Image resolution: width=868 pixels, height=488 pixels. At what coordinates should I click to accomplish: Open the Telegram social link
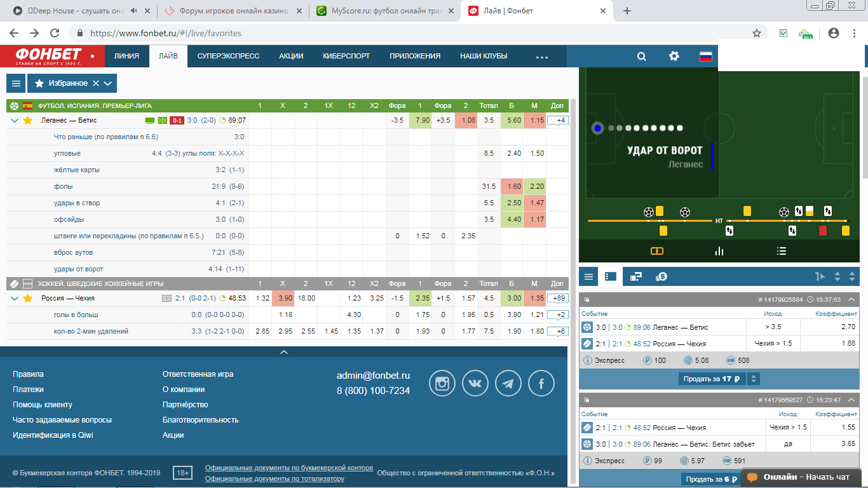coord(508,383)
